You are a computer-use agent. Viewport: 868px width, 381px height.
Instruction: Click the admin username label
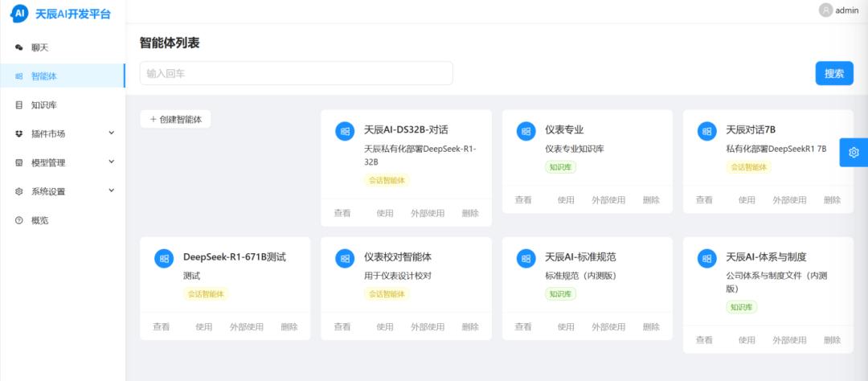coord(847,10)
